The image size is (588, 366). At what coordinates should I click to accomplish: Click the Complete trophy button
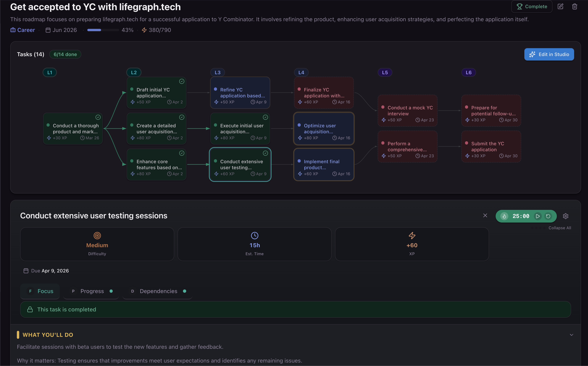pos(532,7)
